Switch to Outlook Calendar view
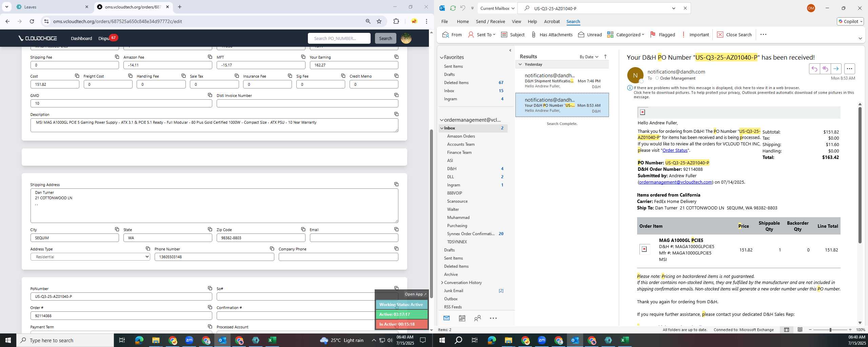868x347 pixels. [462, 318]
